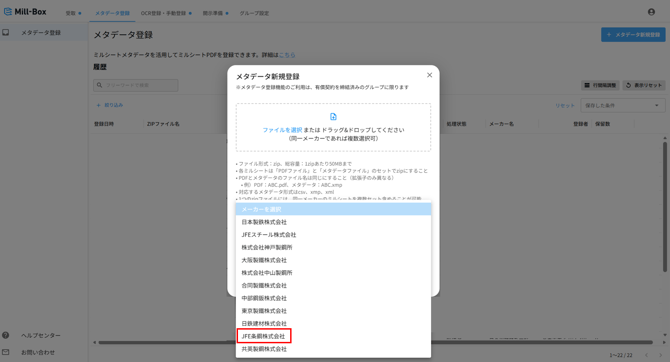Choose JFE条鋼株式会社 from the list
This screenshot has height=362, width=670.
(333, 336)
